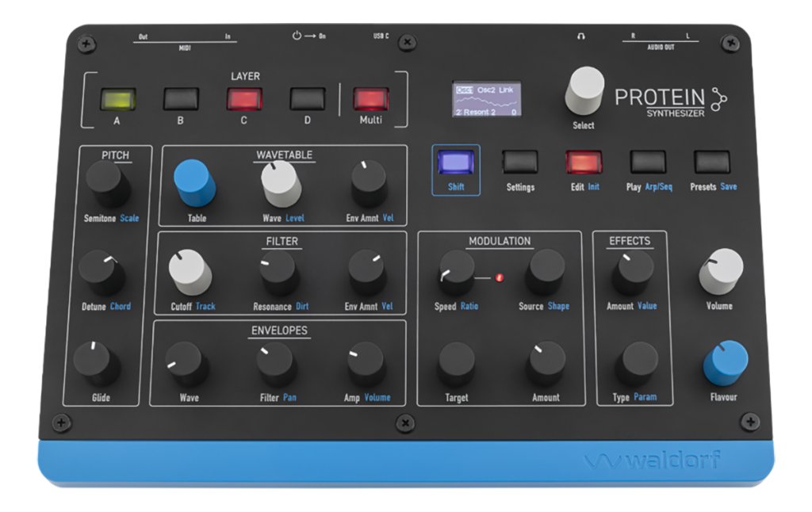
Task: Click the Semitone Scale pitch knob
Action: point(108,184)
